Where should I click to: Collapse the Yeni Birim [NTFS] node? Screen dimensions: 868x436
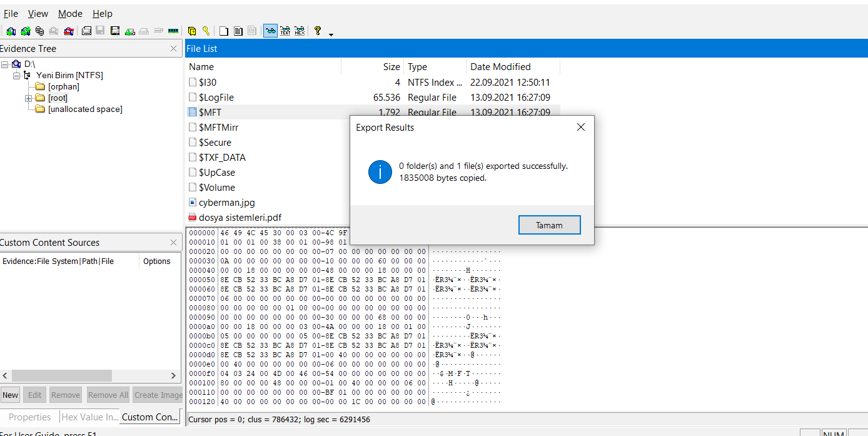17,75
